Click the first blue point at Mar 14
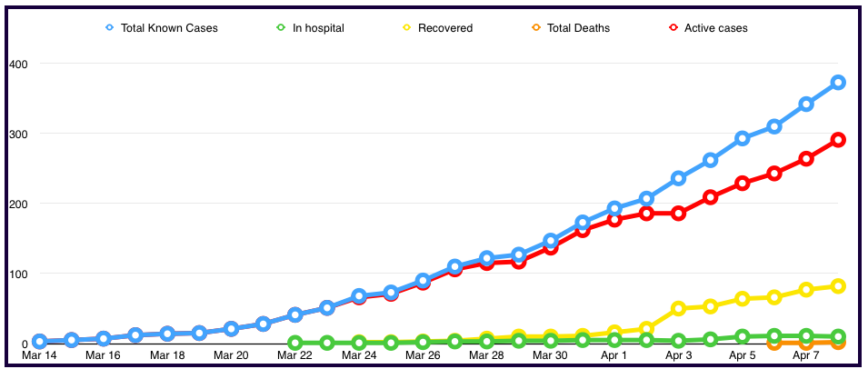Viewport: 868px width, 369px height. click(x=39, y=342)
